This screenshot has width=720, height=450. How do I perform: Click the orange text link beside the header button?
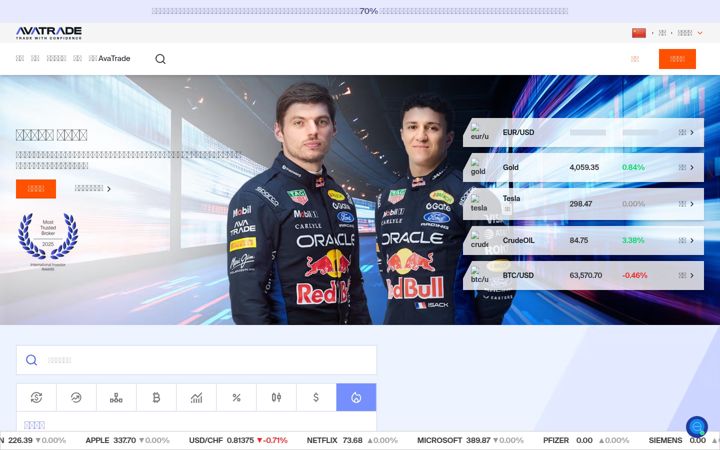[635, 59]
